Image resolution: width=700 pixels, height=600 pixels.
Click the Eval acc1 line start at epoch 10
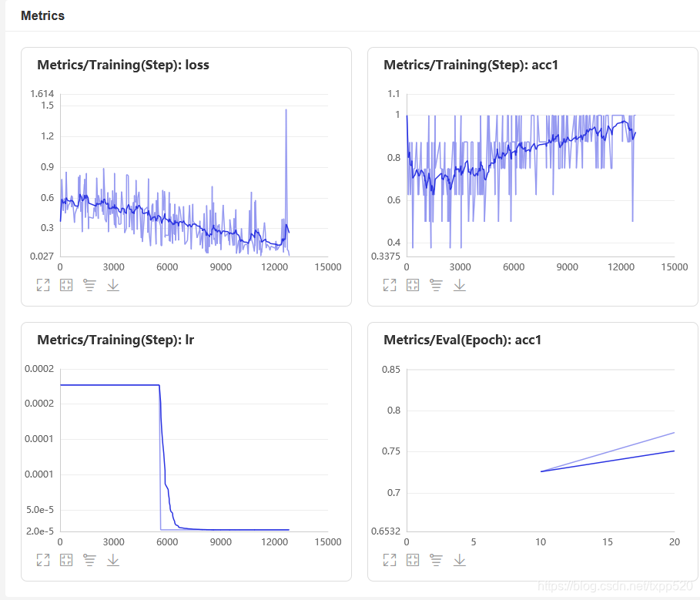tap(541, 471)
